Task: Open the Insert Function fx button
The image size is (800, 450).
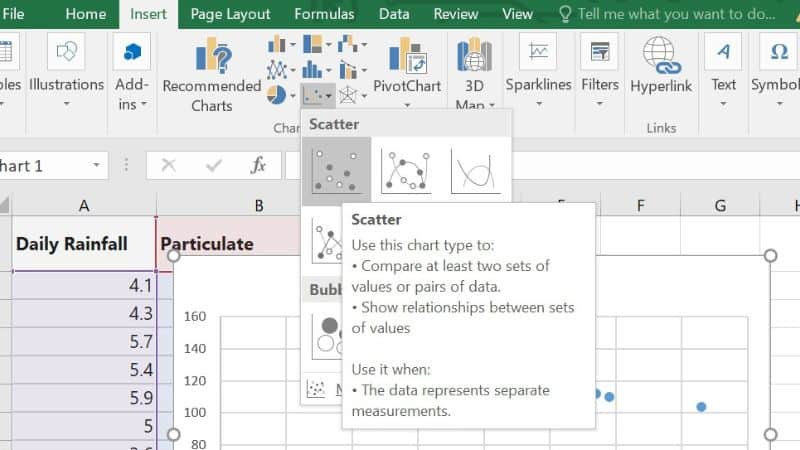Action: [x=258, y=165]
